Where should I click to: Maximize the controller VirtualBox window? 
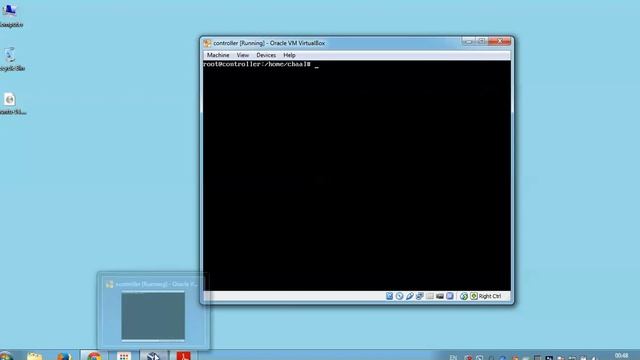pos(481,41)
